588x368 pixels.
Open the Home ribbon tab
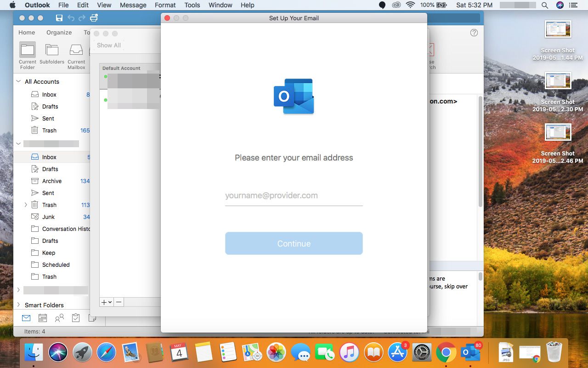[x=27, y=32]
